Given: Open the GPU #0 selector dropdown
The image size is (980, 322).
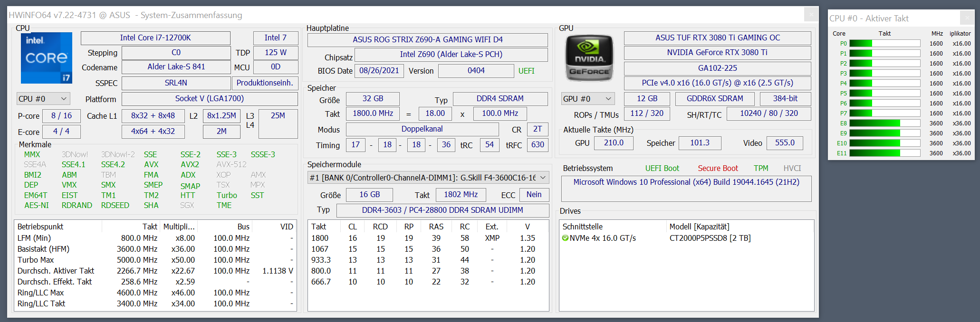Looking at the screenshot, I should [587, 99].
